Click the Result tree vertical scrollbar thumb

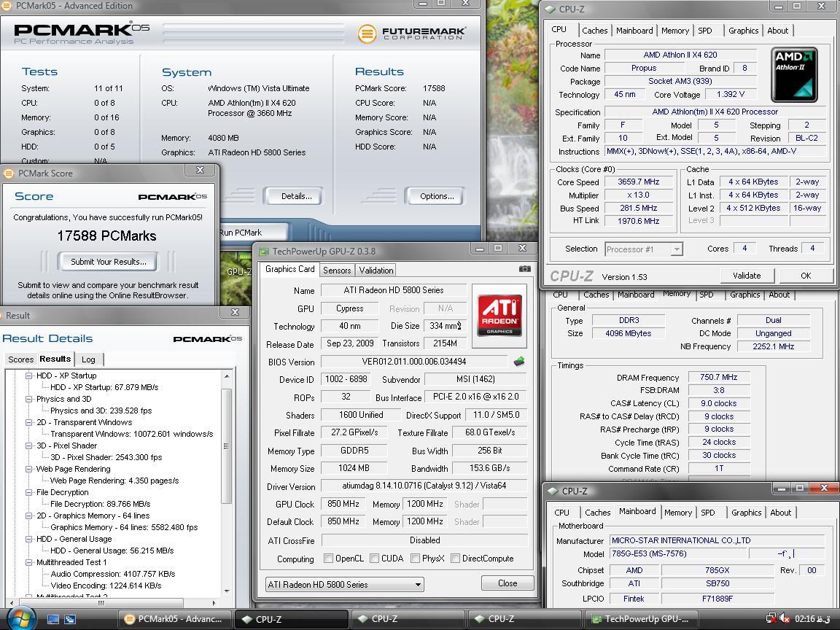point(226,446)
